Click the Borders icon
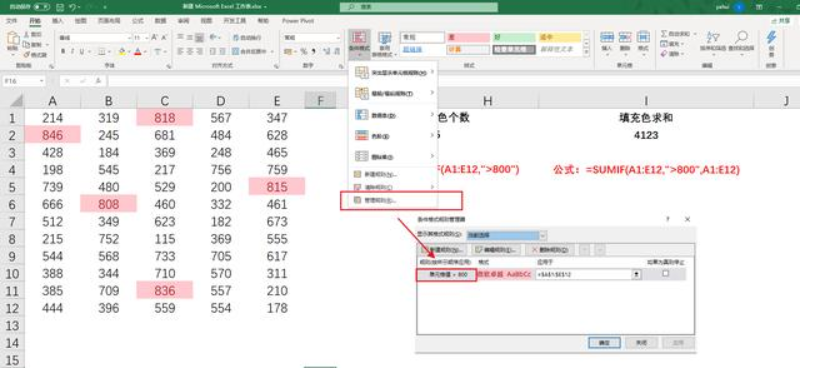This screenshot has height=368, width=818. (x=102, y=51)
